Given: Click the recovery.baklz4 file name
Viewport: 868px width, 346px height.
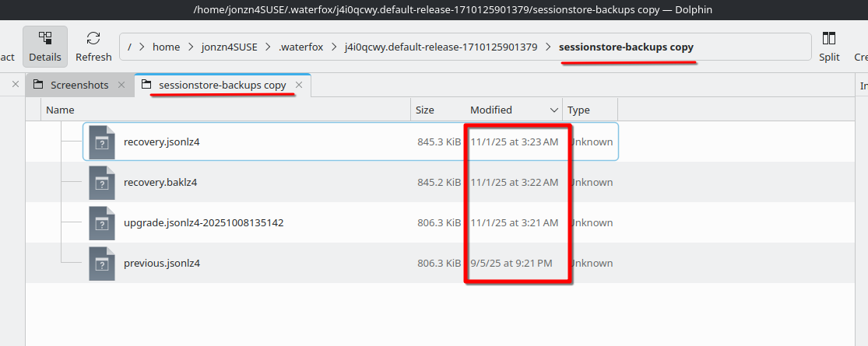Looking at the screenshot, I should coord(160,183).
